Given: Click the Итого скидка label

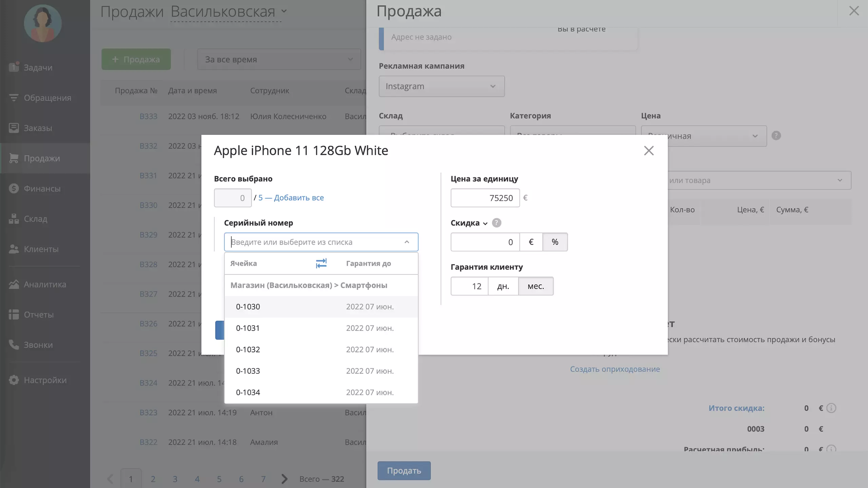Looking at the screenshot, I should pyautogui.click(x=736, y=408).
